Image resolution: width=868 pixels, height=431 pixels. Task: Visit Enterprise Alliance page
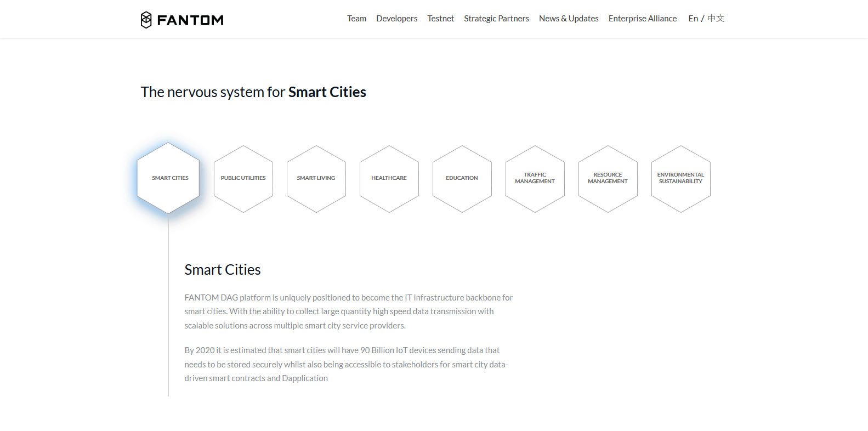click(x=643, y=19)
